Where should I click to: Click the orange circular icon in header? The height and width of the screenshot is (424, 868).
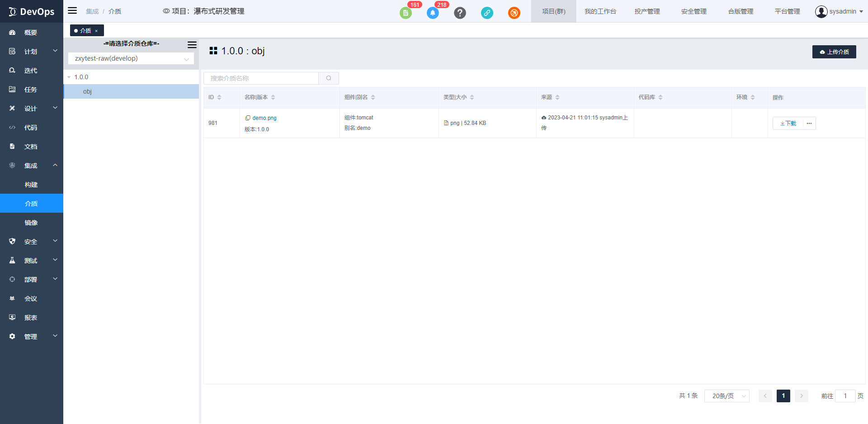point(514,13)
